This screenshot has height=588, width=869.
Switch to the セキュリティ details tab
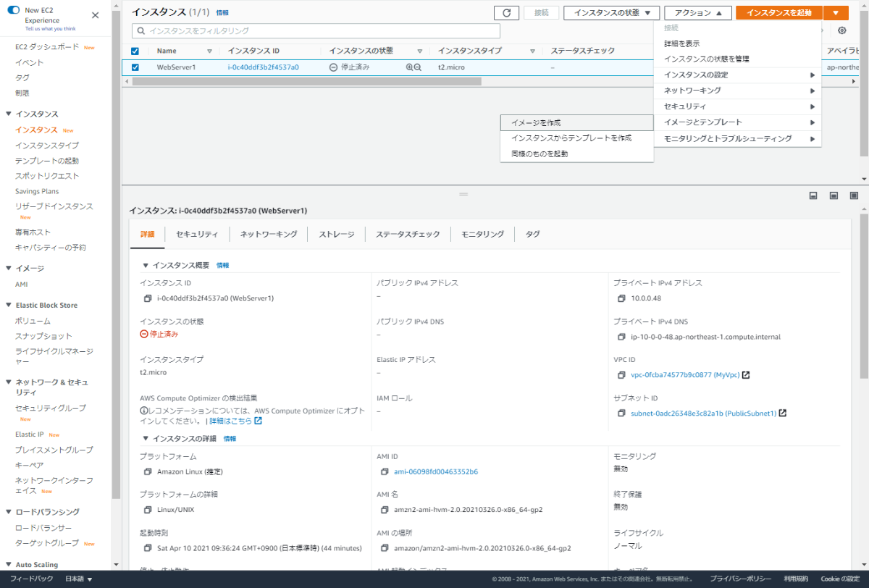pyautogui.click(x=197, y=235)
